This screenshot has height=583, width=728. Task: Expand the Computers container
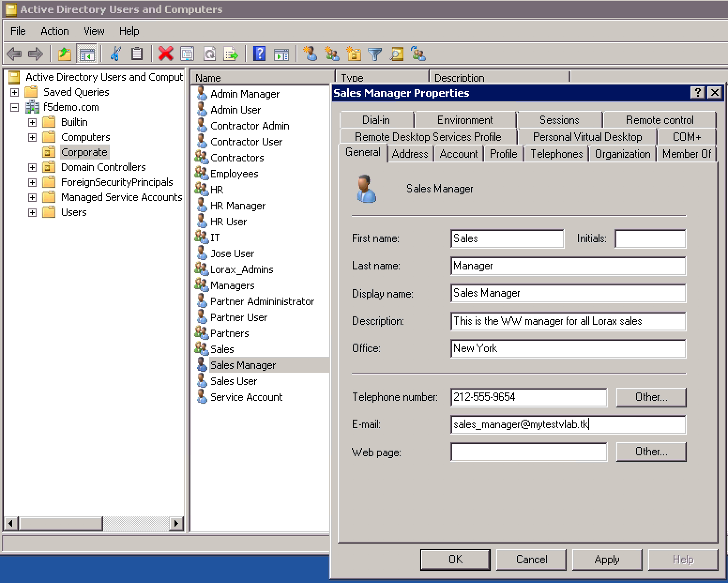(x=32, y=137)
